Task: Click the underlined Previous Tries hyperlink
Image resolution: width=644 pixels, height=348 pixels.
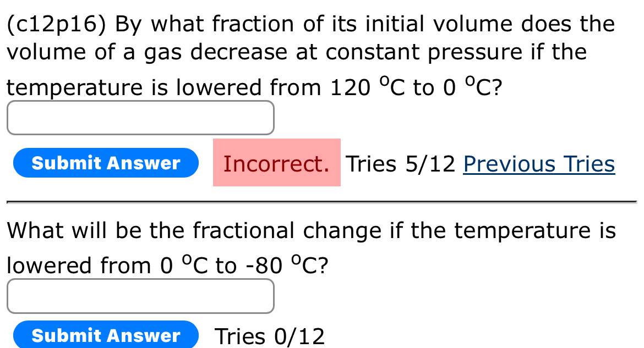Action: 539,163
